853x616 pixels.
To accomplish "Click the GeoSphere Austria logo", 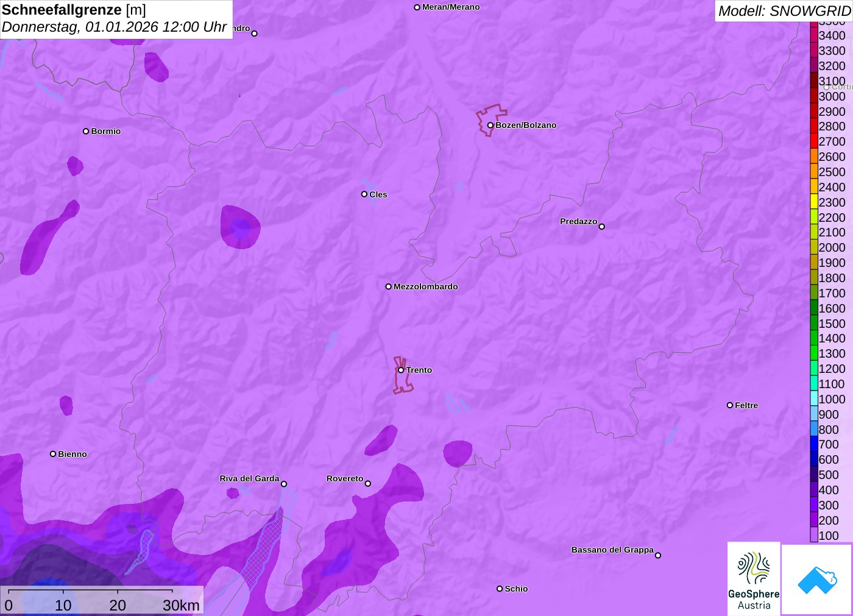I will 754,578.
